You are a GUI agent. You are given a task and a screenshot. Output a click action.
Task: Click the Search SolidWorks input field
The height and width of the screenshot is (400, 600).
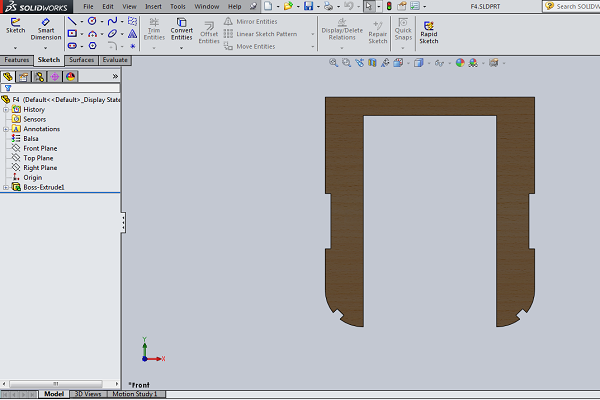(x=577, y=7)
